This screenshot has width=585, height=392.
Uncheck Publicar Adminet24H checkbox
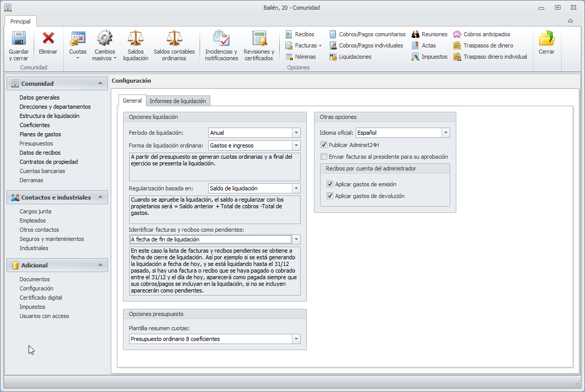click(324, 145)
